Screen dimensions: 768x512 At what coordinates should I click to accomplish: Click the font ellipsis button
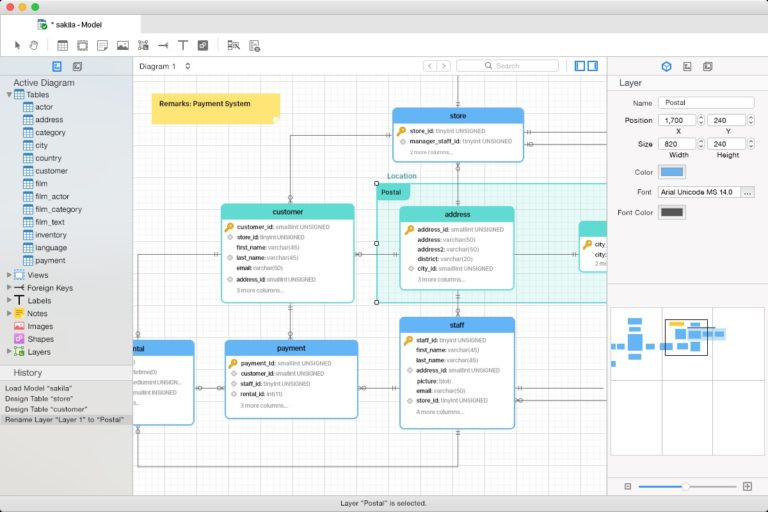click(747, 191)
